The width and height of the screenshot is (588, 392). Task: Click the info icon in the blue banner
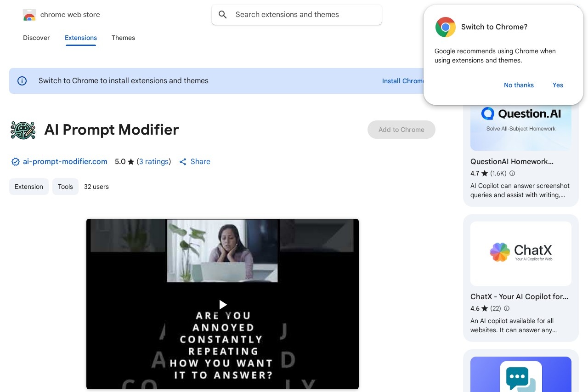pyautogui.click(x=22, y=81)
